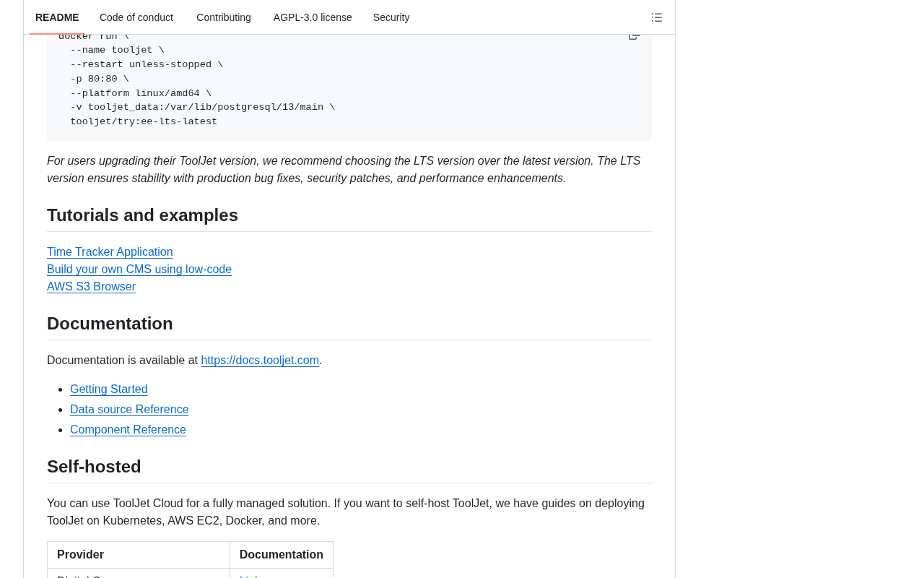Visit https://docs.tooljet.com link

pyautogui.click(x=260, y=361)
